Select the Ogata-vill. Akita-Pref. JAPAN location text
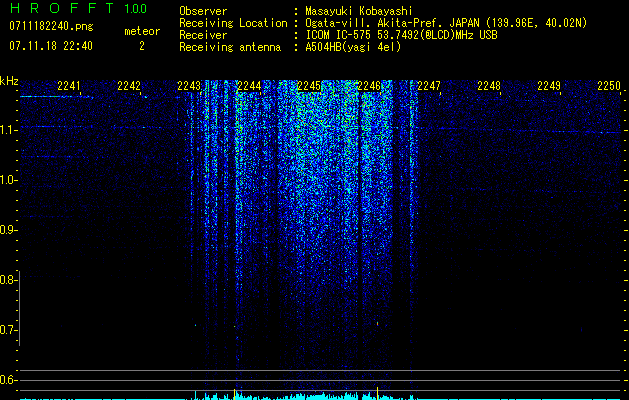Image resolution: width=629 pixels, height=400 pixels. [x=446, y=23]
